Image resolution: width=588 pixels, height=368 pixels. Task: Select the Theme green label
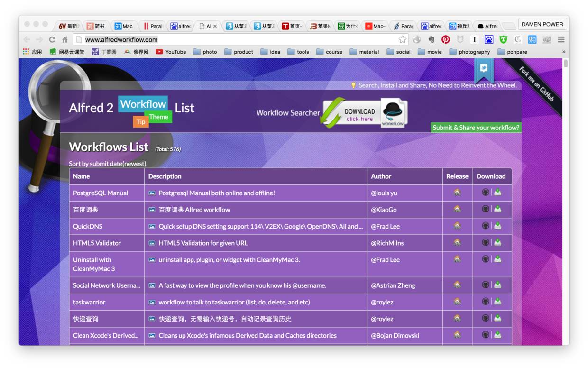point(158,117)
